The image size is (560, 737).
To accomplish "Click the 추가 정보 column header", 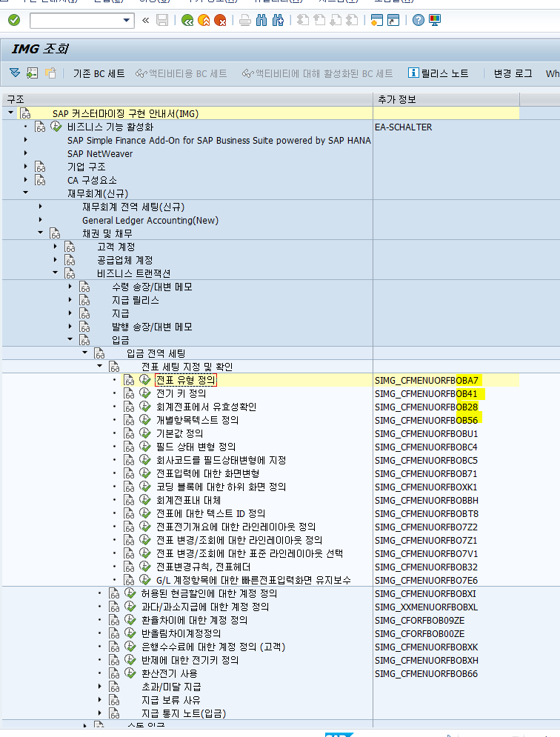I will pos(447,99).
